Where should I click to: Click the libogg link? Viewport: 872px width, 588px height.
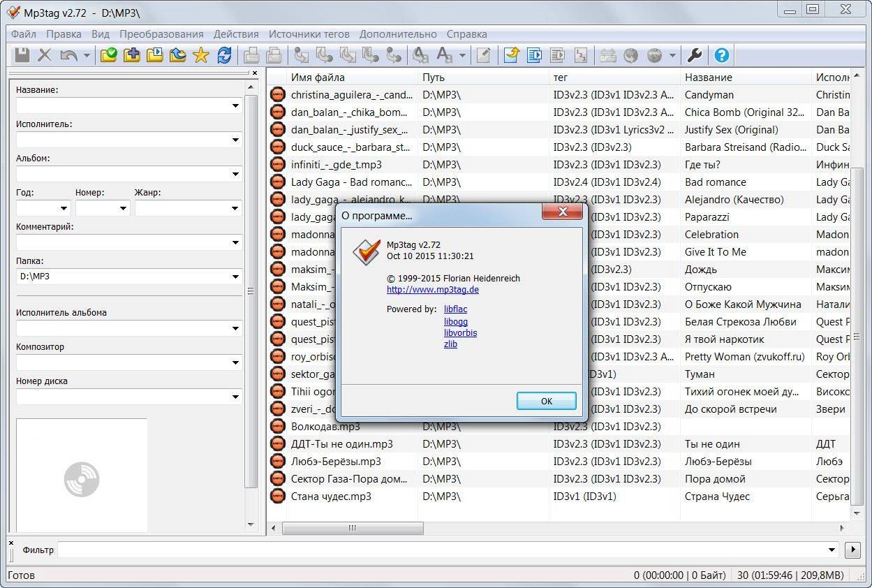pyautogui.click(x=456, y=322)
